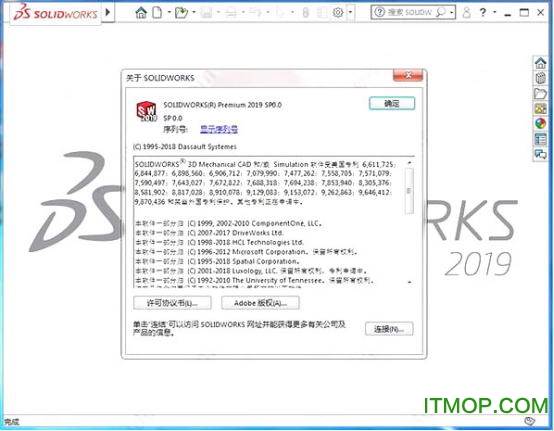Viewport: 554px width, 431px height.
Task: Click the Spatial Corporation copyright line
Action: [218, 261]
